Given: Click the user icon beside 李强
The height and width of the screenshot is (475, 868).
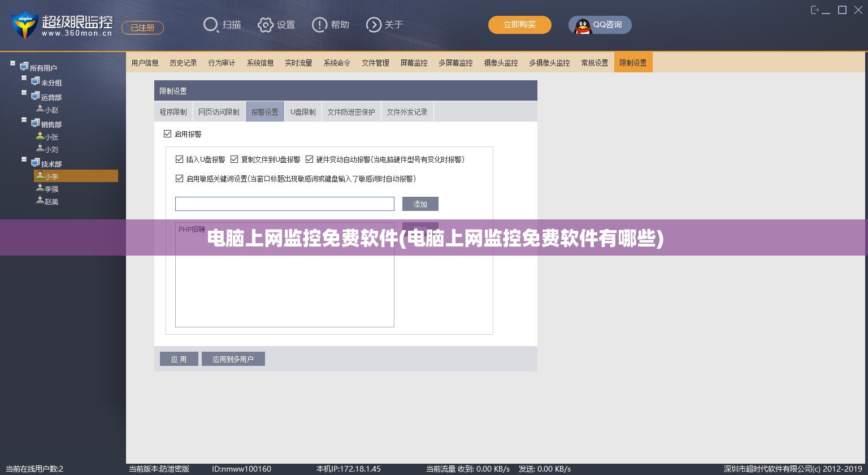Looking at the screenshot, I should [x=40, y=188].
